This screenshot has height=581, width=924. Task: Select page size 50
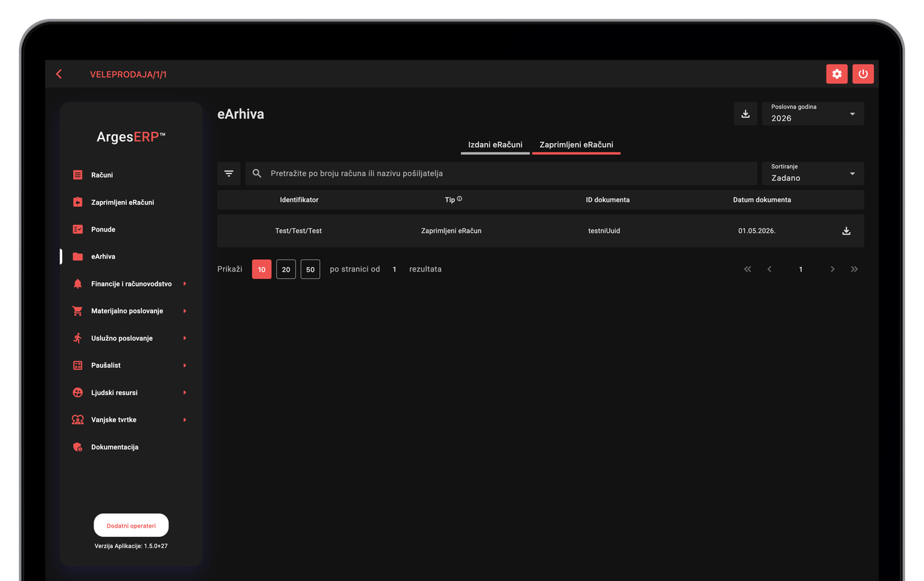click(x=310, y=269)
